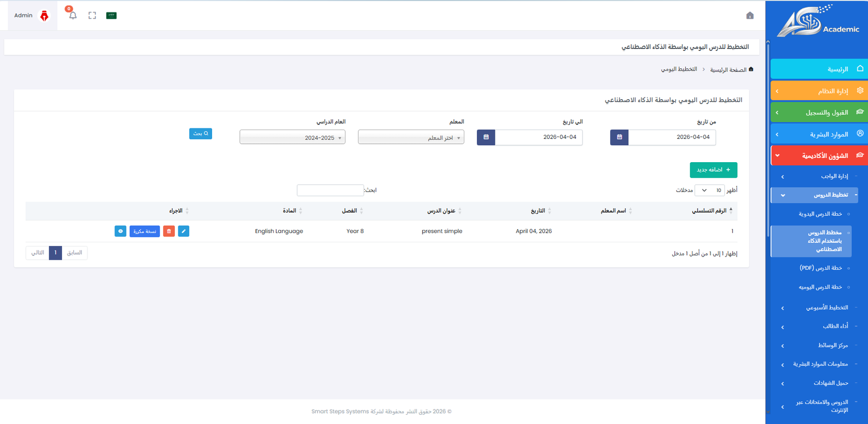View the present simple lesson with eye icon
This screenshot has height=424, width=868.
point(120,232)
